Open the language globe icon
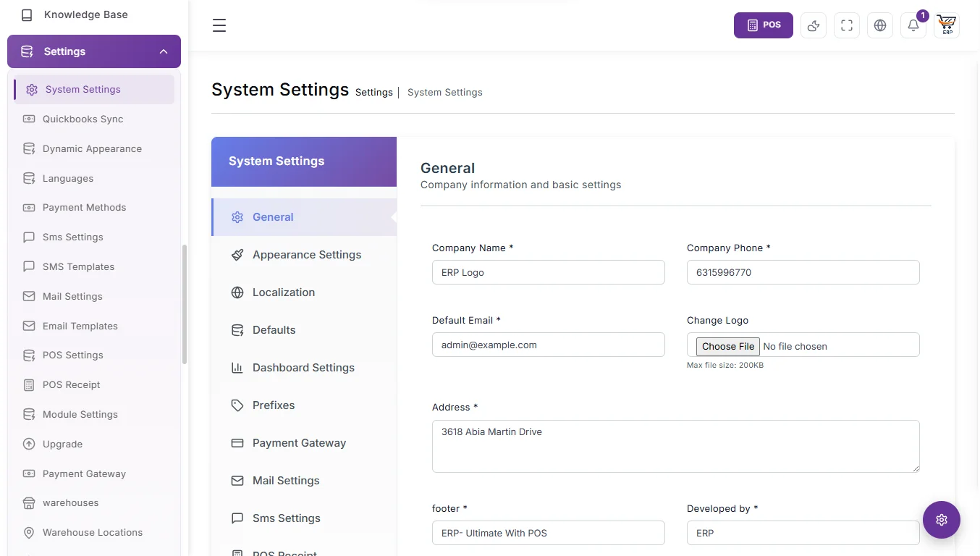The image size is (980, 556). tap(880, 25)
